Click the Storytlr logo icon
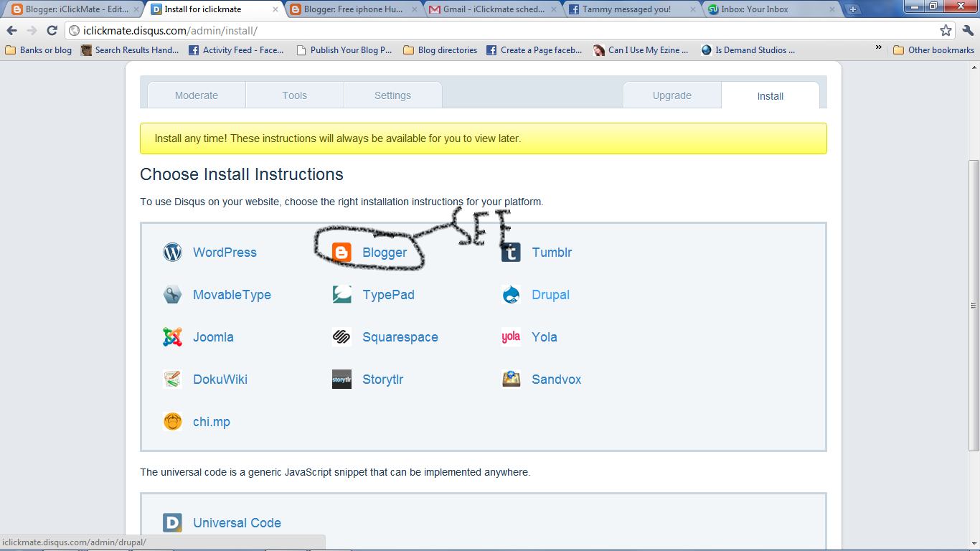Image resolution: width=980 pixels, height=551 pixels. coord(341,380)
